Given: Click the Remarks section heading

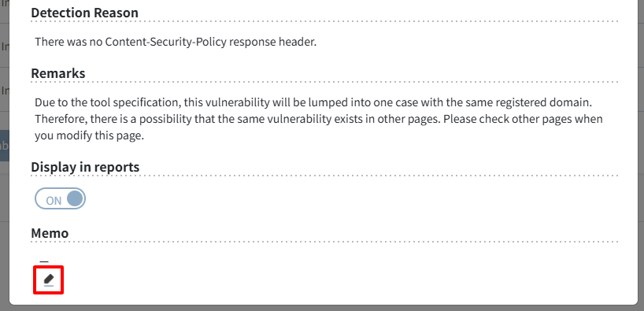Looking at the screenshot, I should point(58,73).
